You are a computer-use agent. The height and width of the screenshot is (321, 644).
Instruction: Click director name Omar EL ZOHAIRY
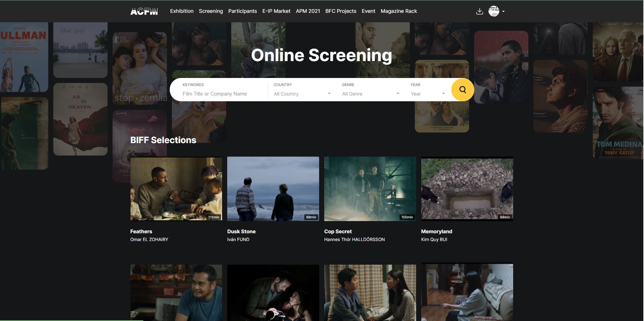(149, 239)
